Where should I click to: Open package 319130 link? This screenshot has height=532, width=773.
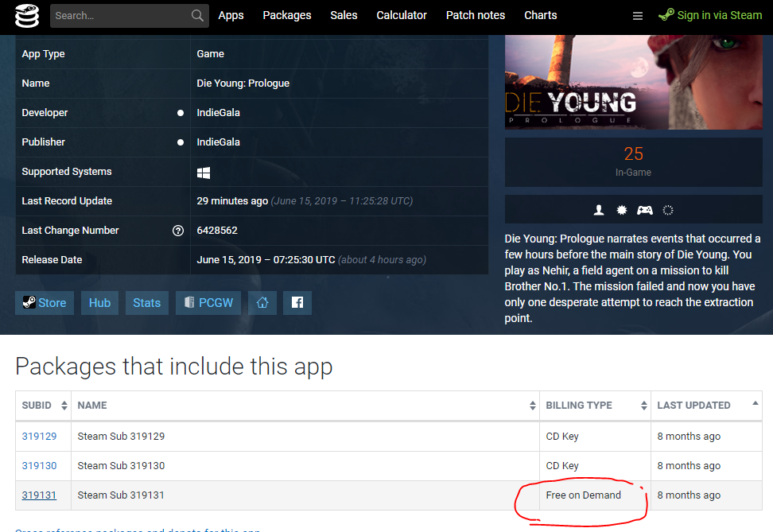[40, 466]
